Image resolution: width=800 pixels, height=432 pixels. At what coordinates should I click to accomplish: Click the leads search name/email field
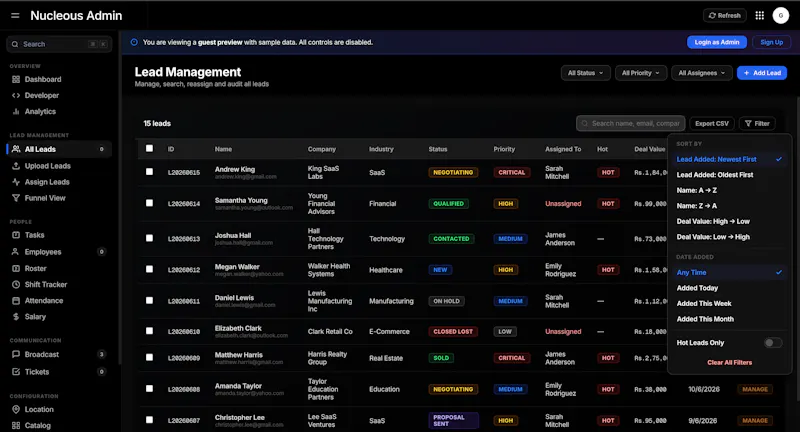(631, 123)
